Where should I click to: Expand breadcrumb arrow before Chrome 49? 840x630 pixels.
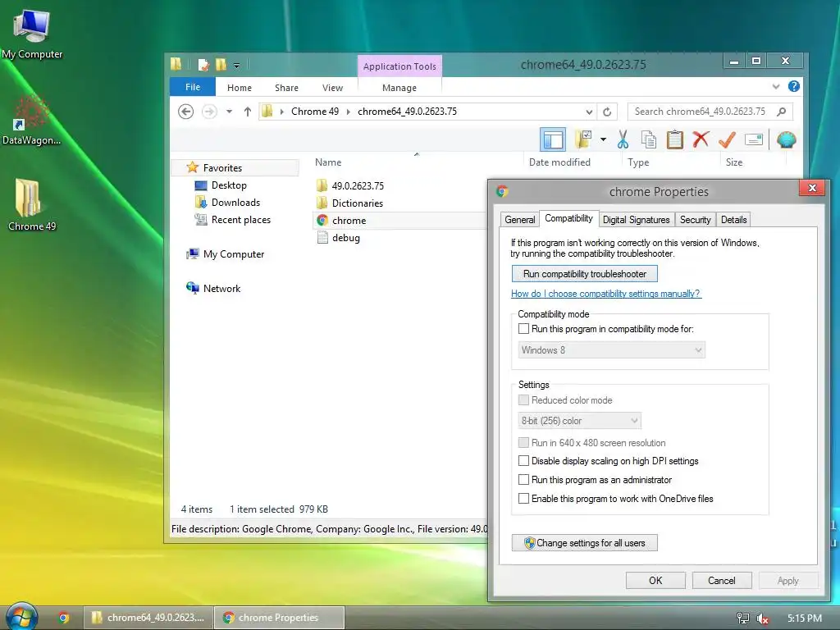pyautogui.click(x=282, y=112)
